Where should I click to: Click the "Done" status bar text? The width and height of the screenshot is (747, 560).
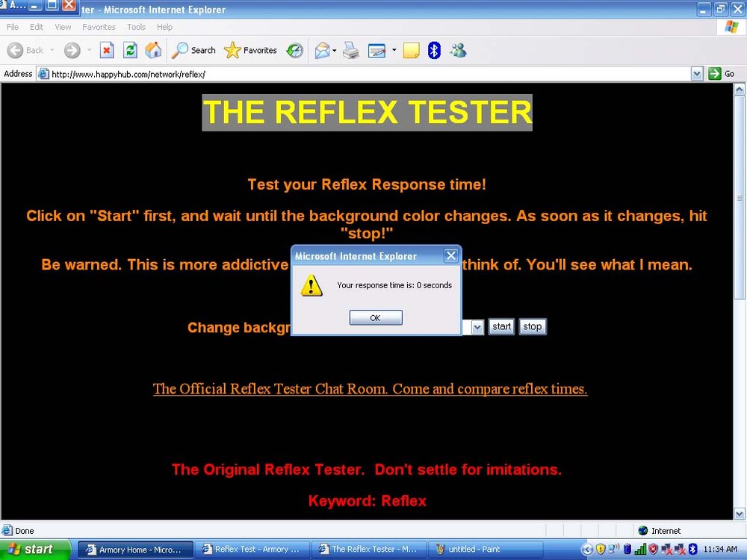(x=25, y=530)
